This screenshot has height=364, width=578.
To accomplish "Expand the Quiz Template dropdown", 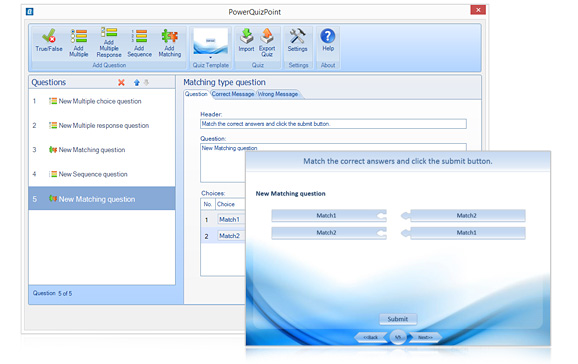I will (210, 58).
